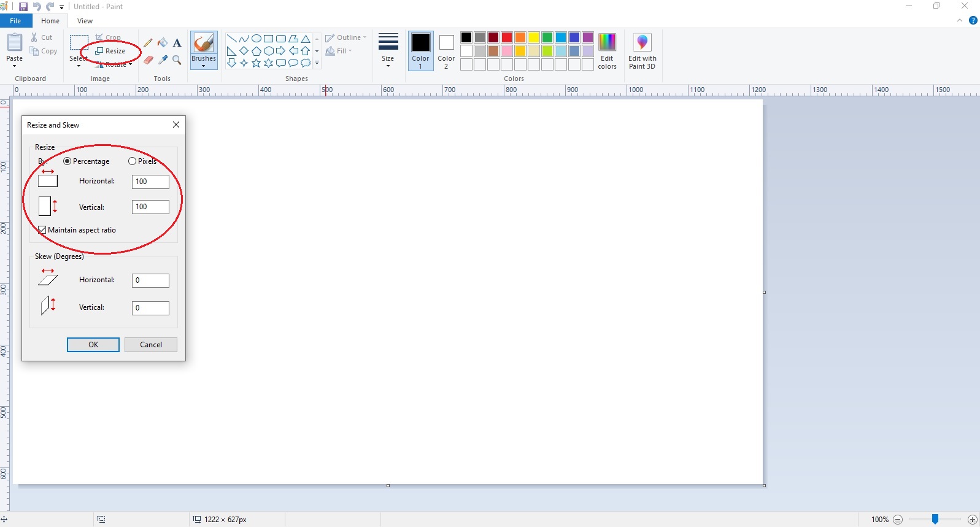Open the Size dropdown
The width and height of the screenshot is (980, 527).
[x=388, y=51]
